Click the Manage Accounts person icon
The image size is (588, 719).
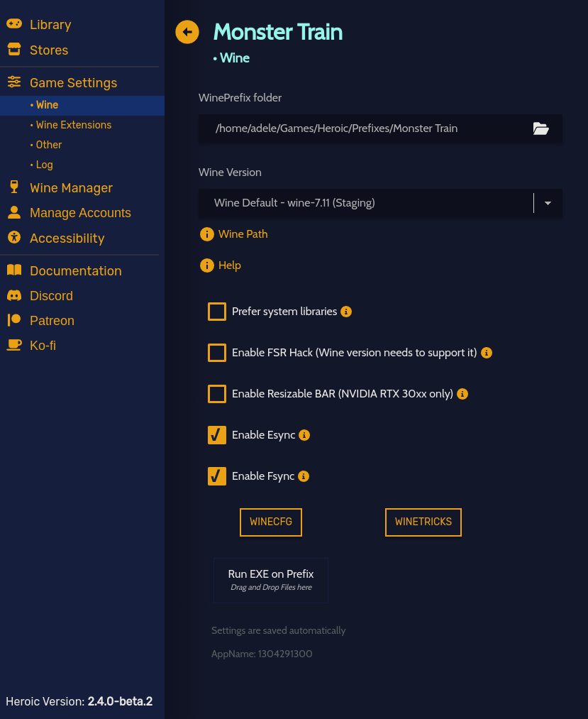[14, 212]
